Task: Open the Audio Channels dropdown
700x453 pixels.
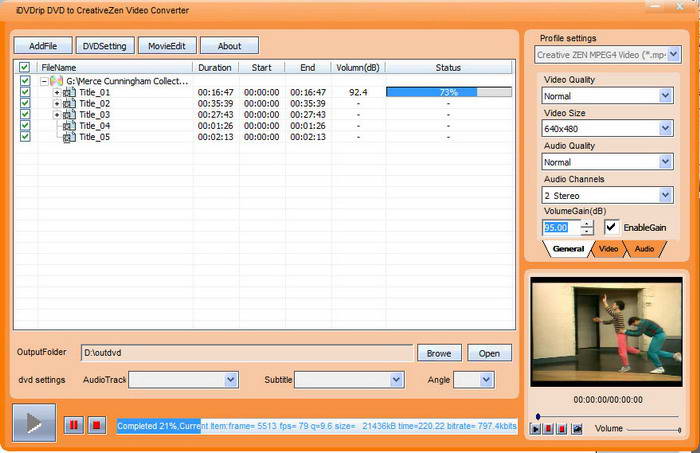Action: tap(666, 195)
